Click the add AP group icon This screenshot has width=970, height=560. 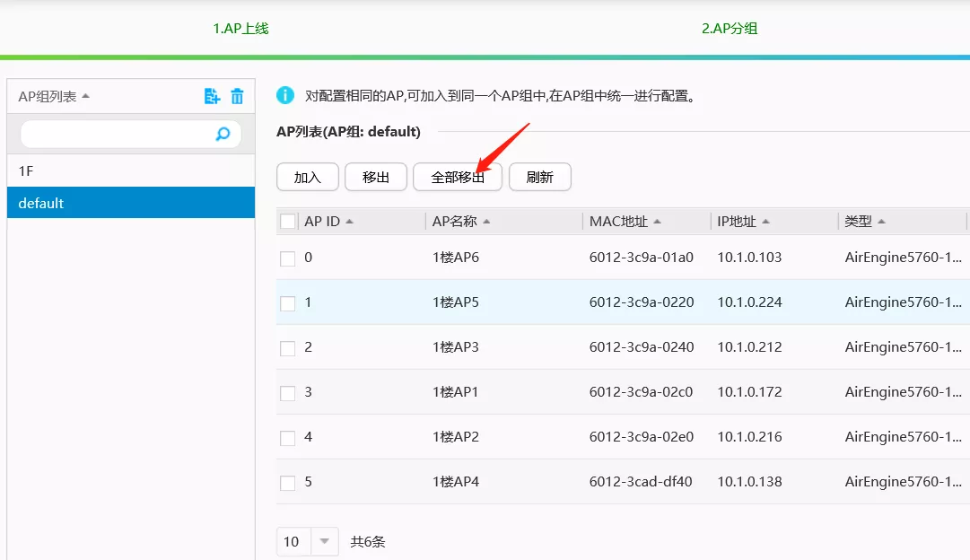pyautogui.click(x=212, y=96)
